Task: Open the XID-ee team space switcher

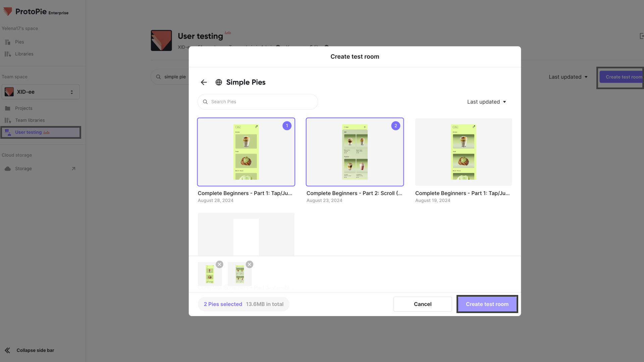Action: (x=41, y=92)
